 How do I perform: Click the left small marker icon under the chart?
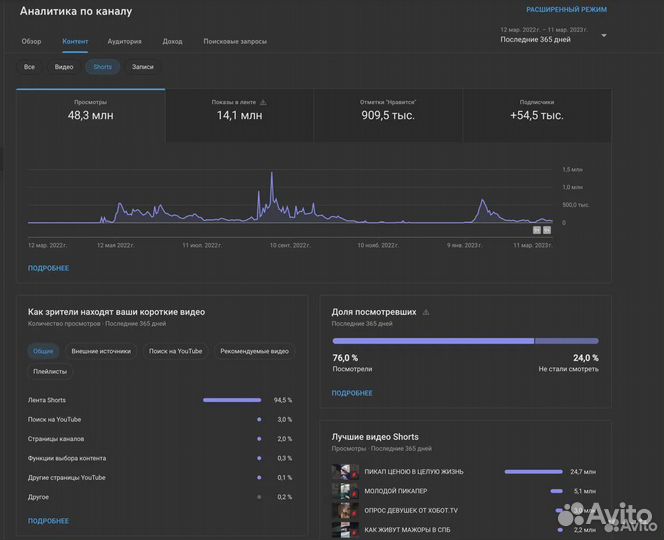coord(536,230)
